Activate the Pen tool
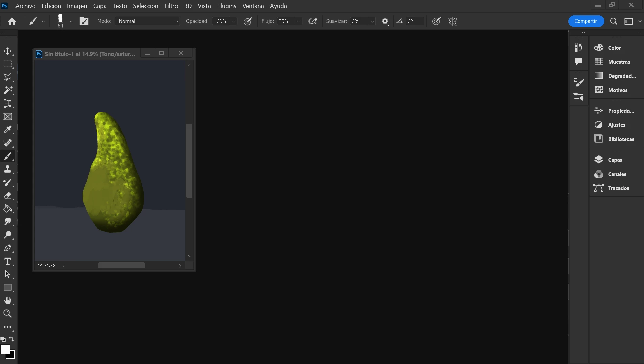 click(7, 248)
